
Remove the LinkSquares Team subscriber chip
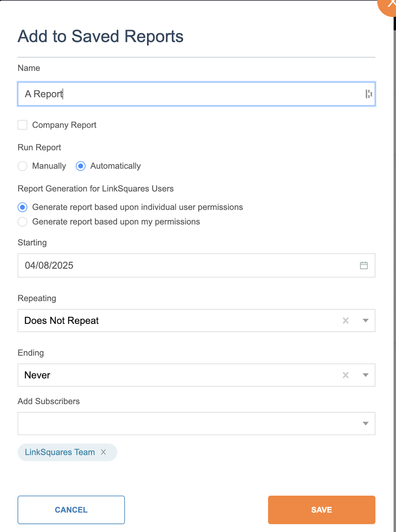[x=103, y=452]
